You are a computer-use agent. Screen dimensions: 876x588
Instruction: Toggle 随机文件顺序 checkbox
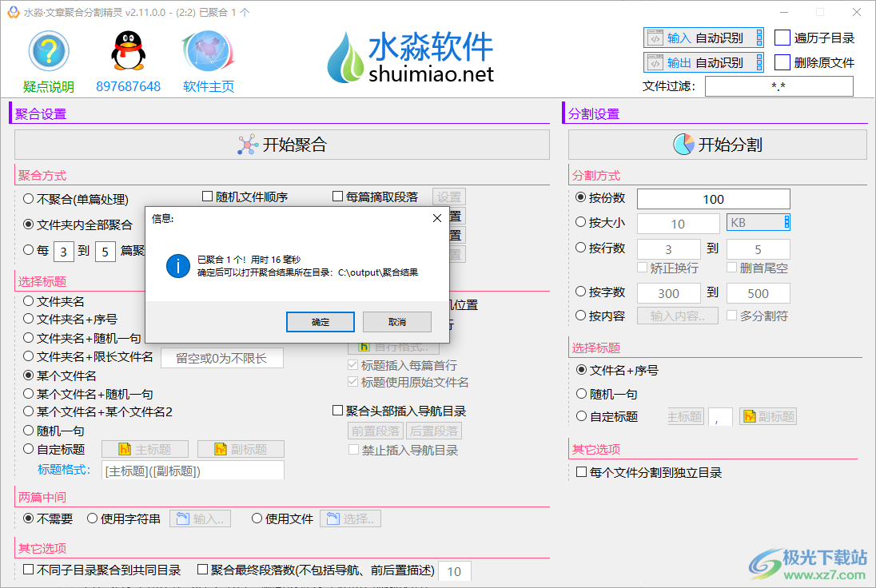(x=207, y=197)
